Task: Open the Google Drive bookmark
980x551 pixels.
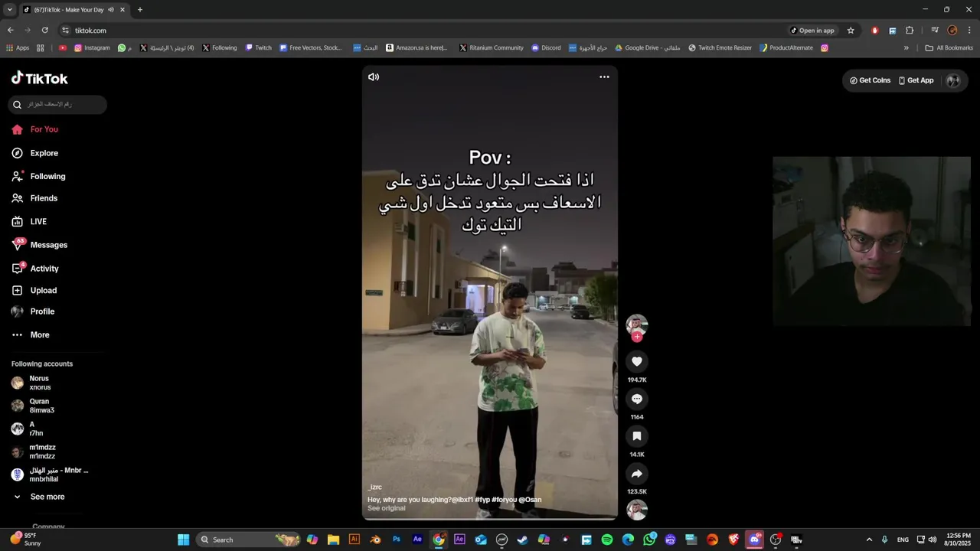Action: pyautogui.click(x=647, y=47)
